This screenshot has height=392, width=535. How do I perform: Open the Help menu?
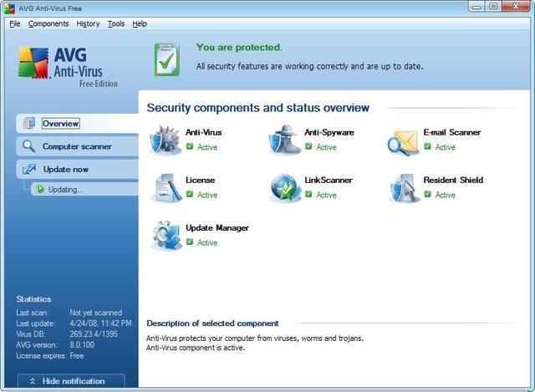click(140, 23)
